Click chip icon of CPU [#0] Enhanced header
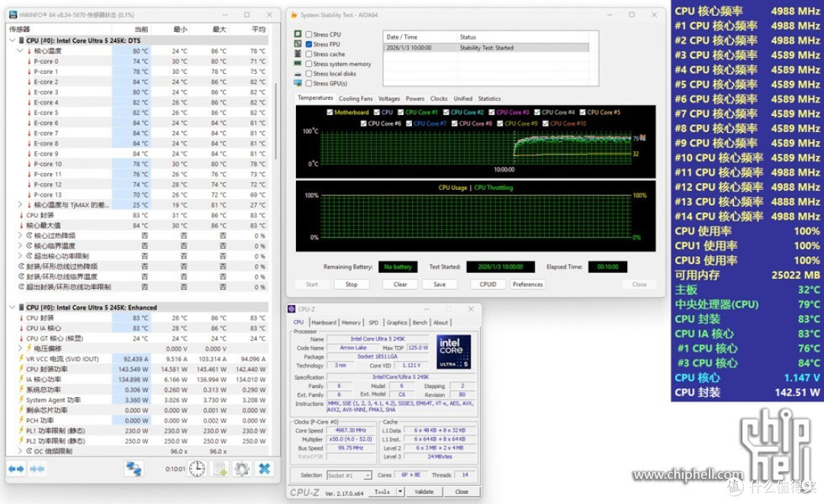 pos(21,307)
